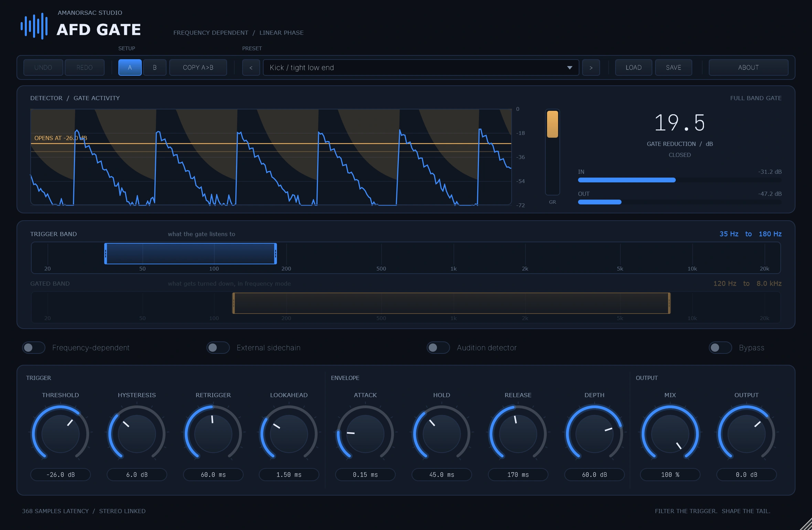
Task: Click the threshold value field -26.0 dB
Action: [x=61, y=475]
